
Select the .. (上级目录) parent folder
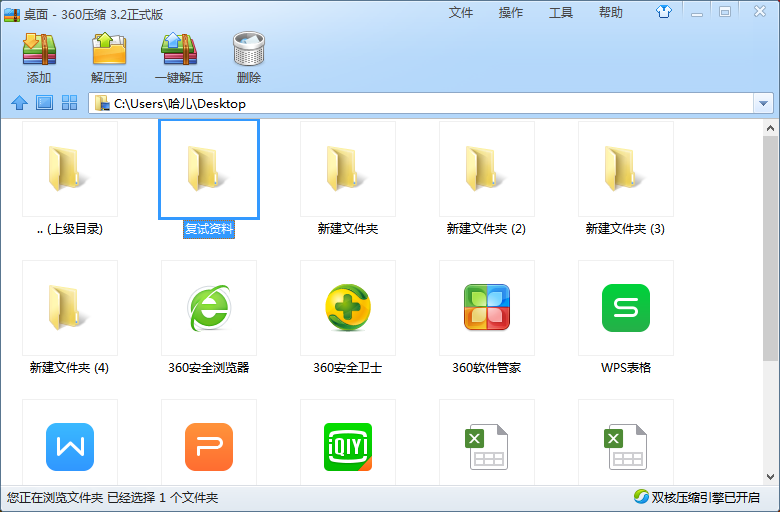click(70, 169)
